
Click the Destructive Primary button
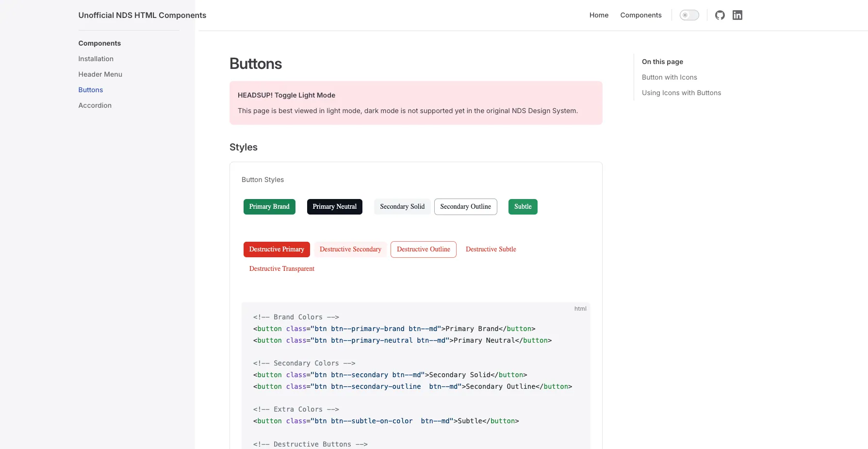coord(277,249)
